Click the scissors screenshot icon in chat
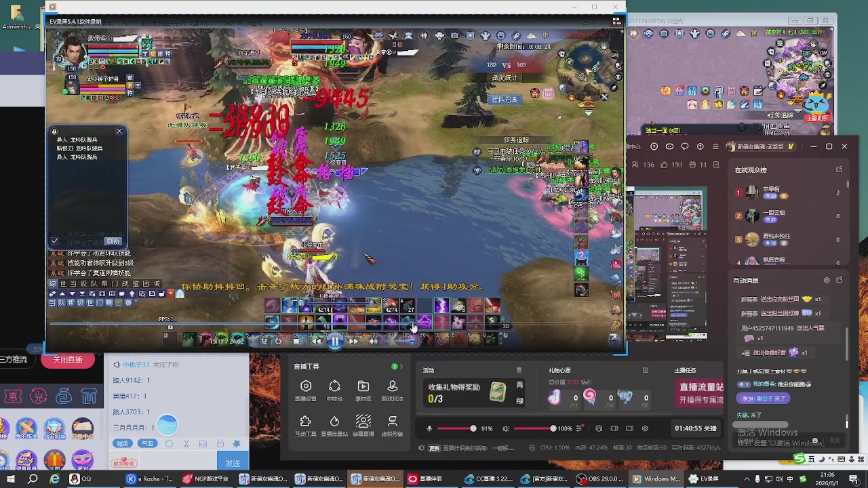 186,444
